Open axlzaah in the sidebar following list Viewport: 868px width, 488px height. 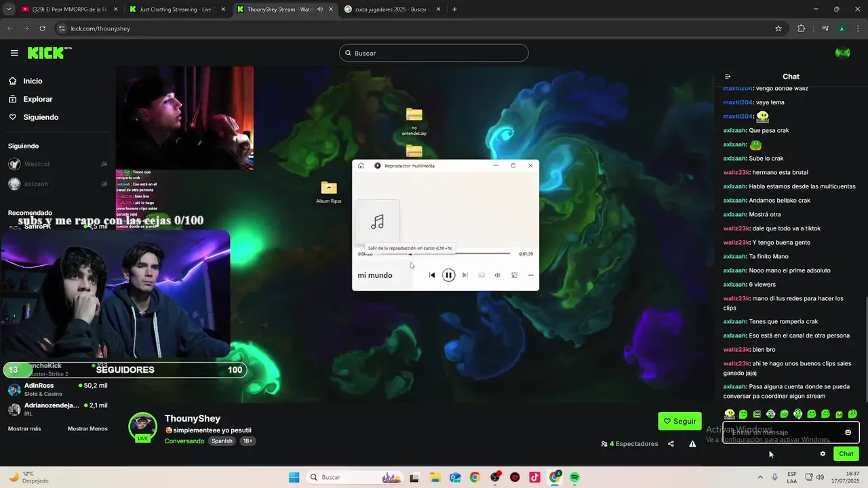coord(58,184)
